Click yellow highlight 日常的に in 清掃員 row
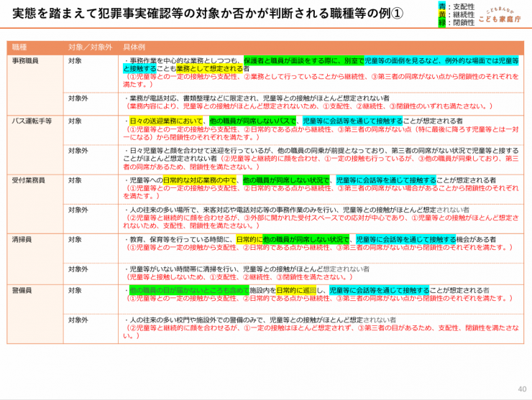Viewport: 532px width, 400px height. pyautogui.click(x=249, y=240)
